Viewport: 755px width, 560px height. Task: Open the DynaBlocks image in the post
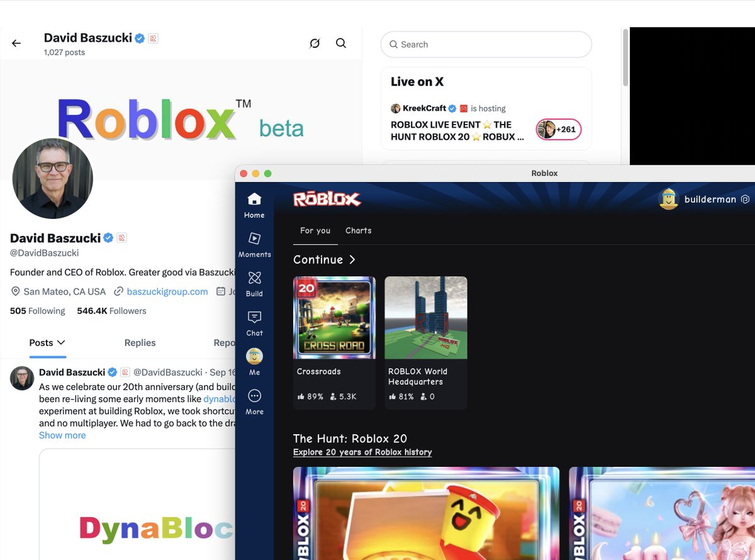pos(138,504)
